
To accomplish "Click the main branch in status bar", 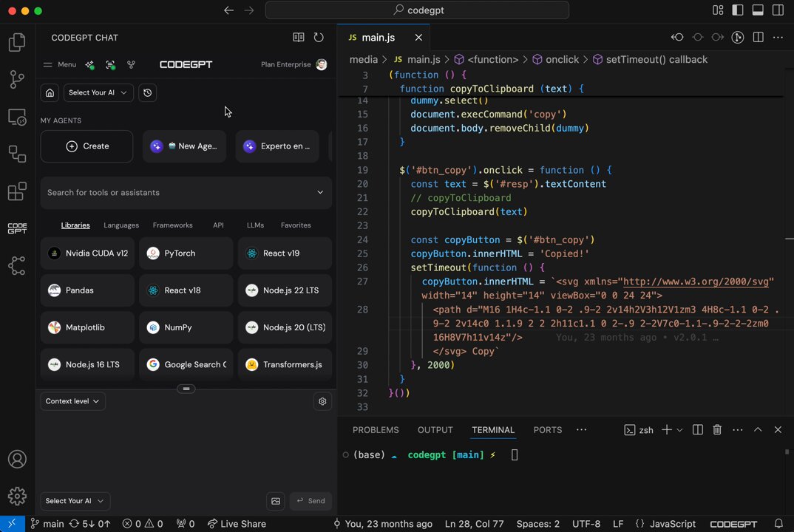I will tap(47, 524).
